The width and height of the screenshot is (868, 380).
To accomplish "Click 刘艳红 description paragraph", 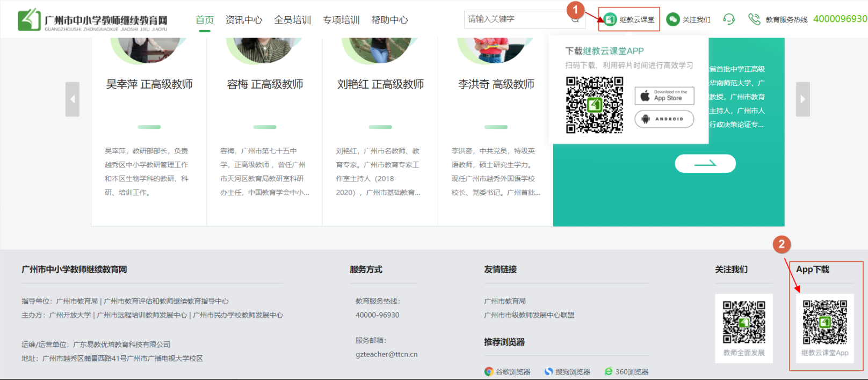I will [378, 172].
